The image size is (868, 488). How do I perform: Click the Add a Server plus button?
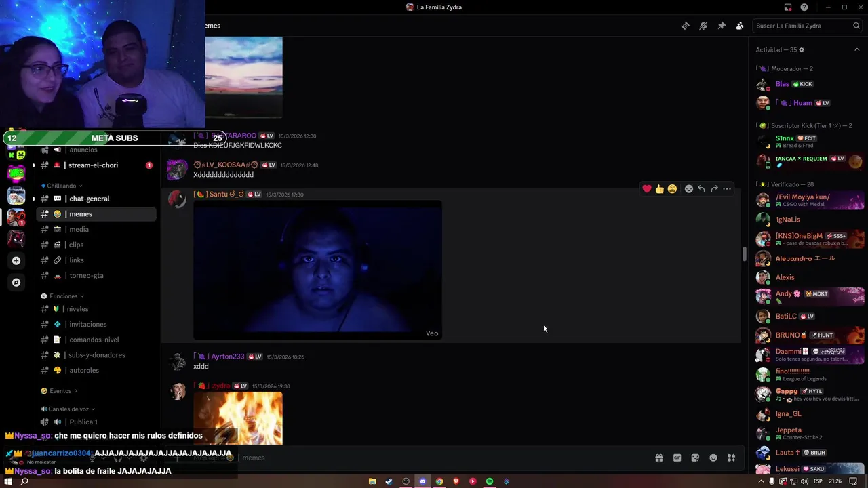(16, 260)
